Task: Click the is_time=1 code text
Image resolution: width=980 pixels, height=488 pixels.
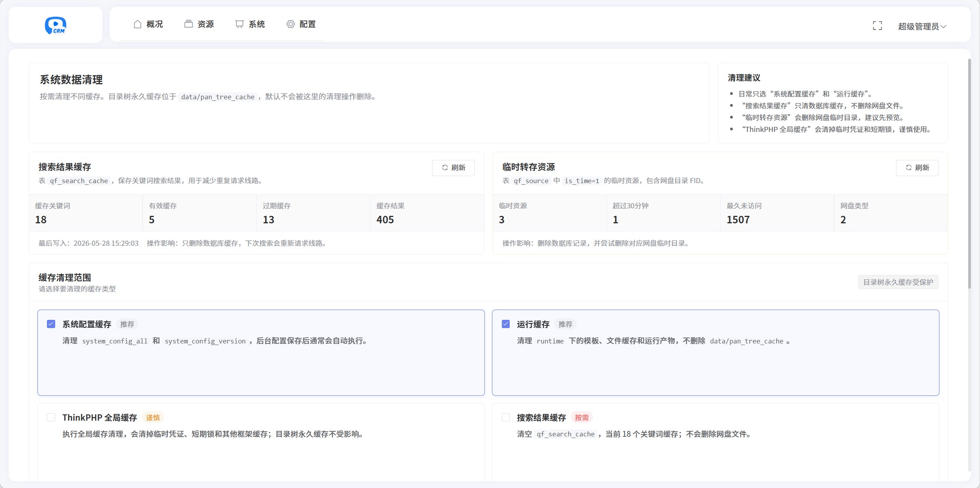Action: 582,181
